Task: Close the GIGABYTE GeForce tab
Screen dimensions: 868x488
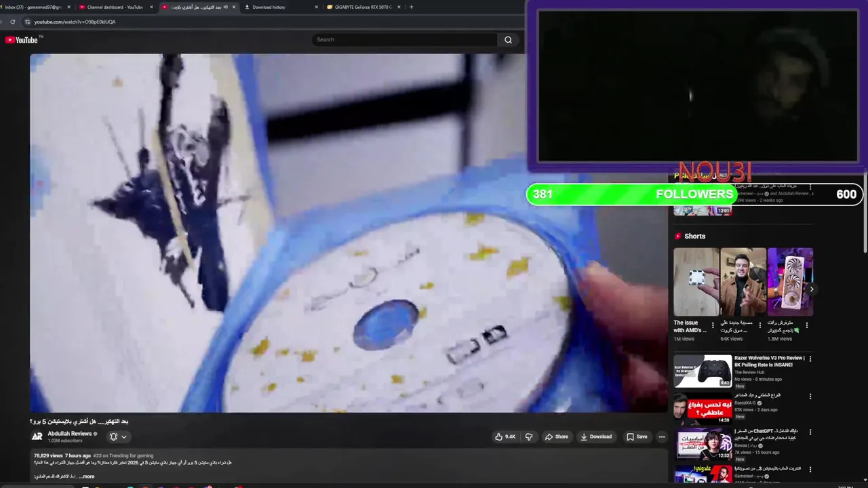Action: 399,7
